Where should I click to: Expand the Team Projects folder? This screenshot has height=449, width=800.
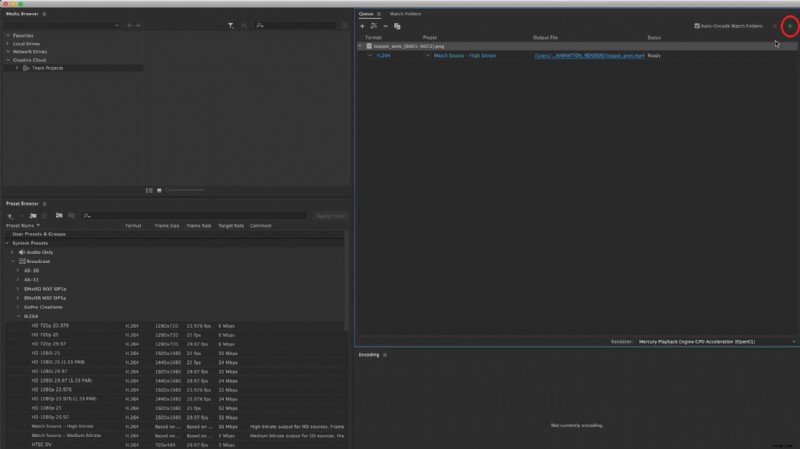point(17,68)
